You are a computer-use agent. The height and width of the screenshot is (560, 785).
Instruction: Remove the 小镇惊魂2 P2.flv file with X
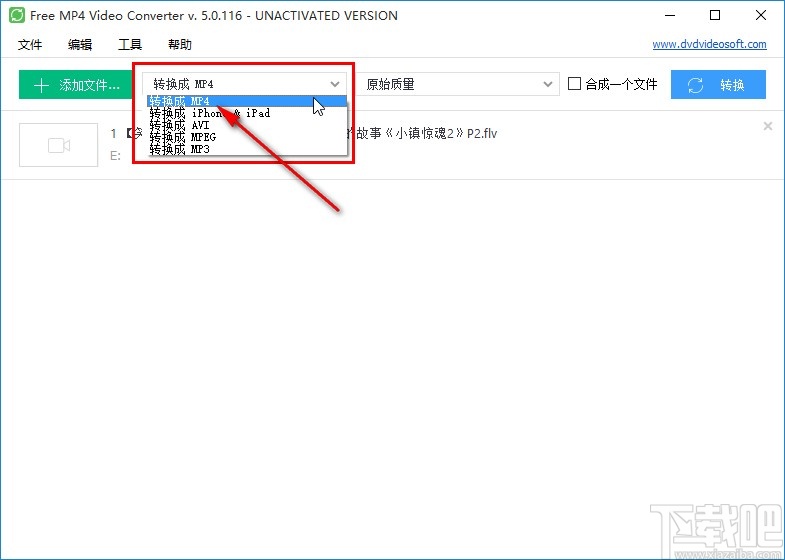767,127
